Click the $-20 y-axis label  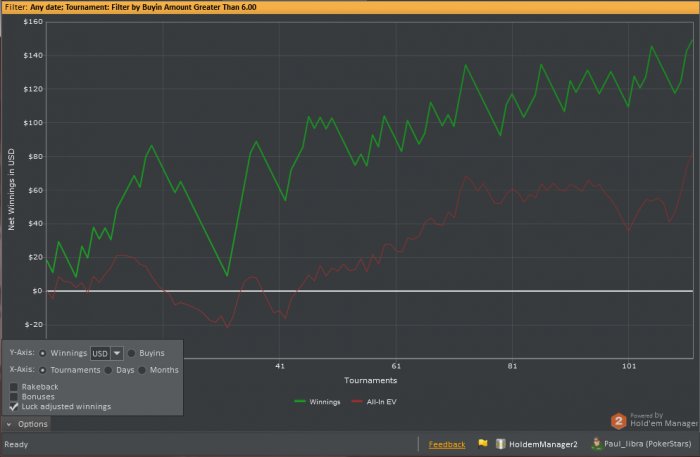click(34, 324)
